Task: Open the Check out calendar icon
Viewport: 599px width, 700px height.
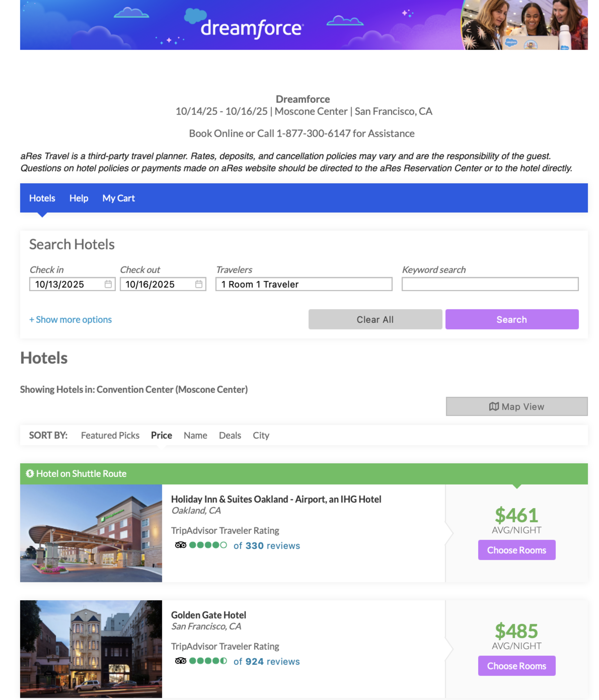Action: click(199, 284)
